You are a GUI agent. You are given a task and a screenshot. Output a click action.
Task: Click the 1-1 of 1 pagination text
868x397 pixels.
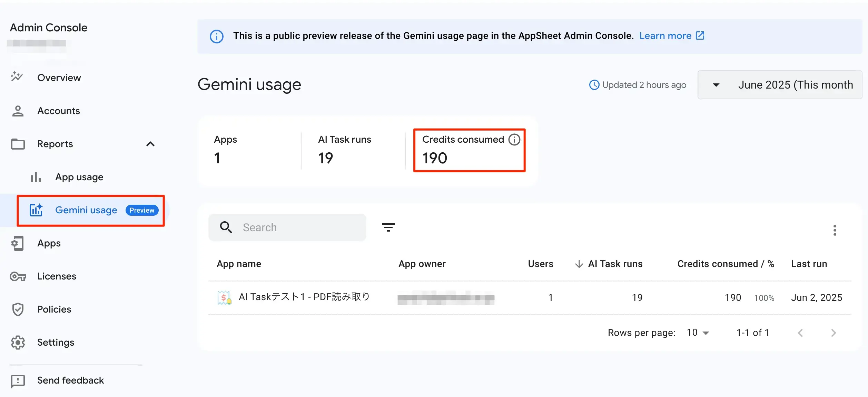pyautogui.click(x=753, y=333)
